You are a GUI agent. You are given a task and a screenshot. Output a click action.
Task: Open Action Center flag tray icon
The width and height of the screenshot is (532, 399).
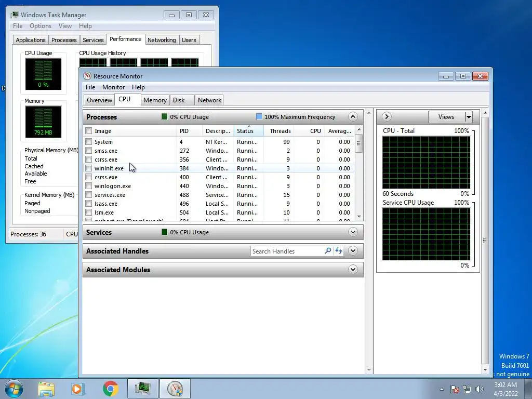[455, 389]
